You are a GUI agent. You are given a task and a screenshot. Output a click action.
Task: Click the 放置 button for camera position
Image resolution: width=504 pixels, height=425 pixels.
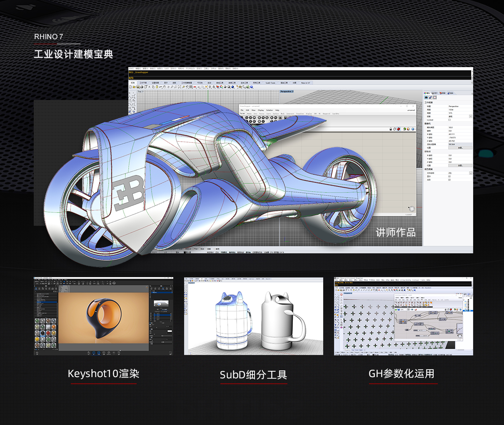tap(460, 147)
